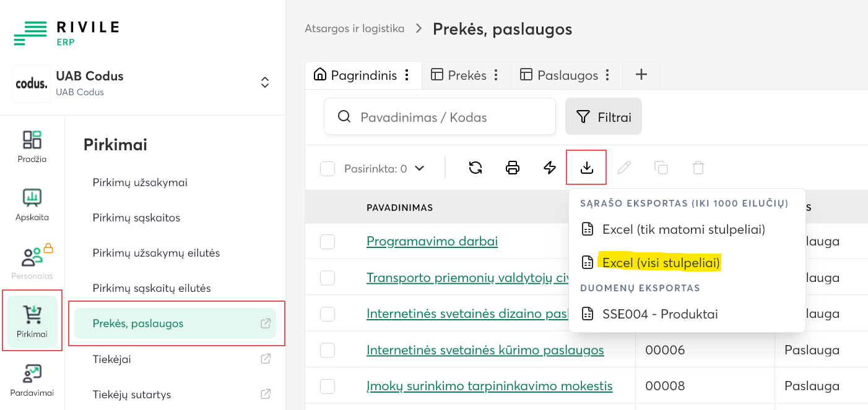Open Pirkimų užsakymai menu item
The height and width of the screenshot is (410, 868).
[x=140, y=182]
